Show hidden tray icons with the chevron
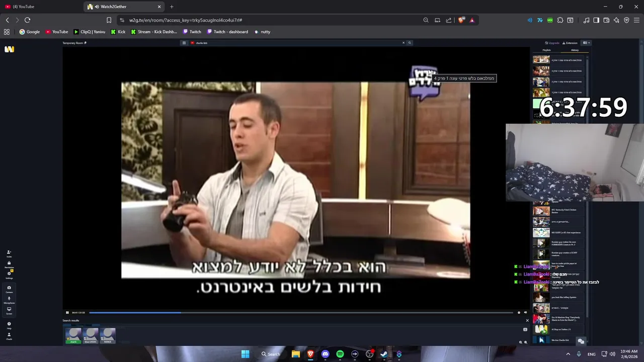644x362 pixels. (568, 354)
